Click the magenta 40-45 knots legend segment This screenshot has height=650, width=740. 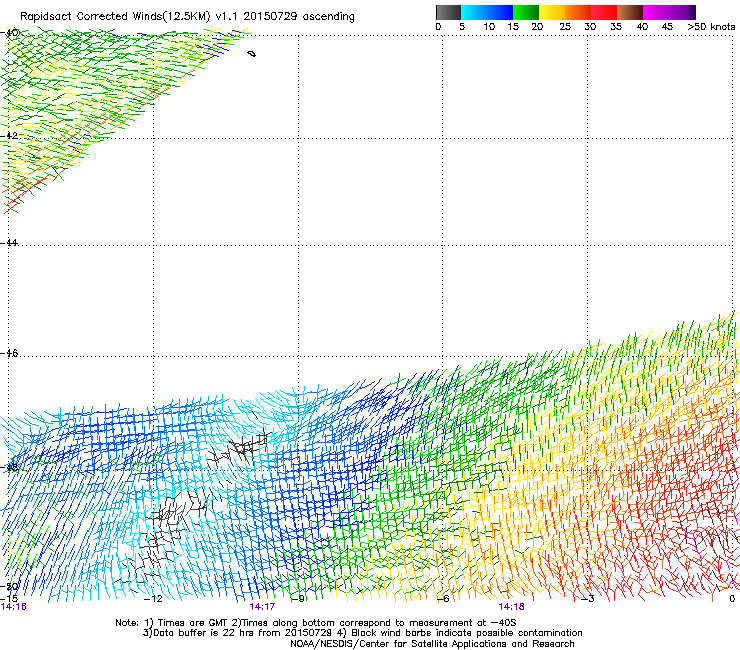pyautogui.click(x=656, y=12)
